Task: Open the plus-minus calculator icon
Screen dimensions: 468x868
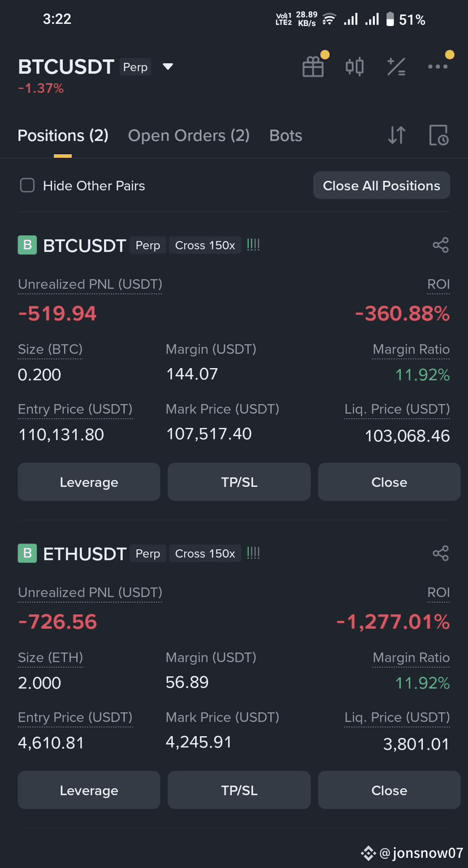Action: click(x=396, y=67)
